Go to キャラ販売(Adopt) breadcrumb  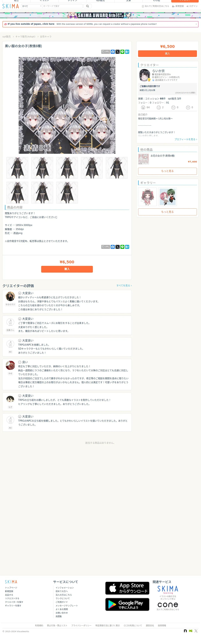pyautogui.click(x=25, y=37)
